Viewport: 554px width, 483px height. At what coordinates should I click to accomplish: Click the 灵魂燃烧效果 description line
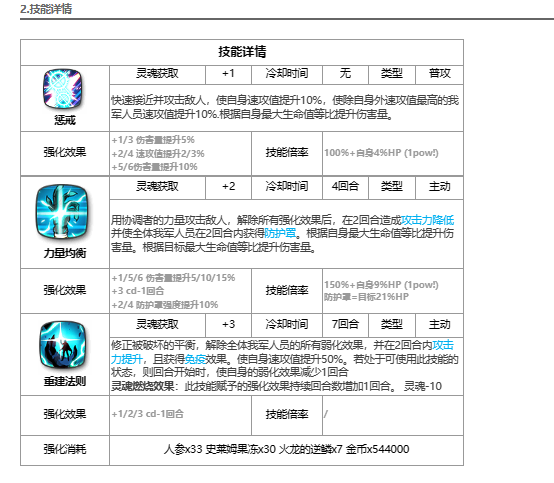[x=276, y=386]
